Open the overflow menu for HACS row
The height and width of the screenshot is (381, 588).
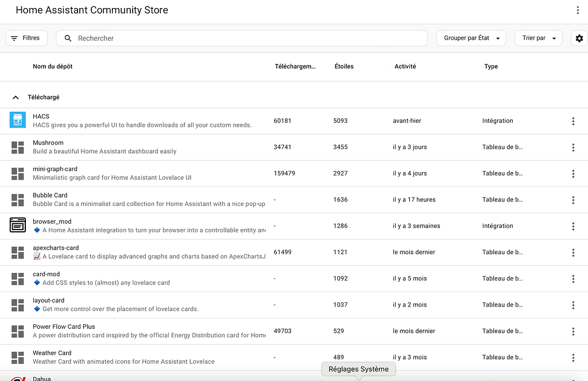[573, 121]
